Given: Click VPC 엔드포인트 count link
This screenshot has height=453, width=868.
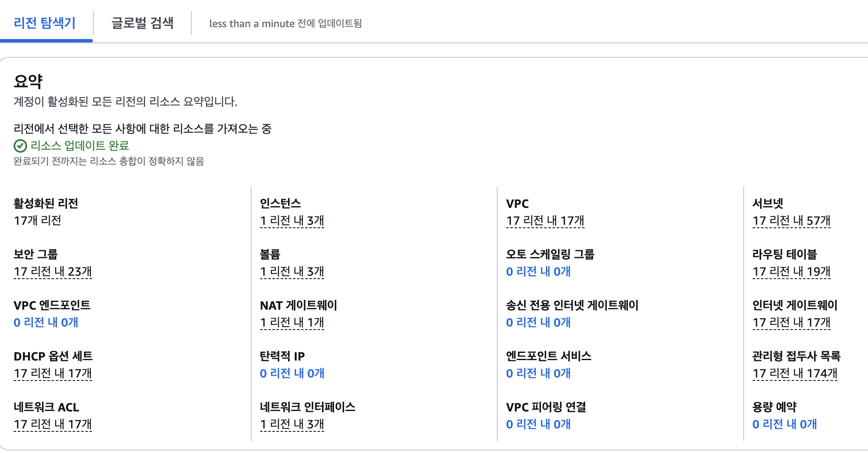Looking at the screenshot, I should pyautogui.click(x=46, y=322).
